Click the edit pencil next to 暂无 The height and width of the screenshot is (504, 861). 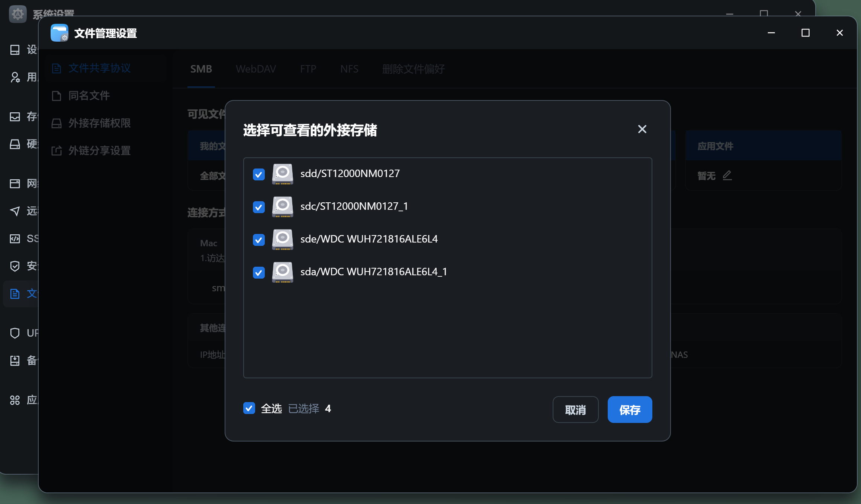pyautogui.click(x=727, y=176)
